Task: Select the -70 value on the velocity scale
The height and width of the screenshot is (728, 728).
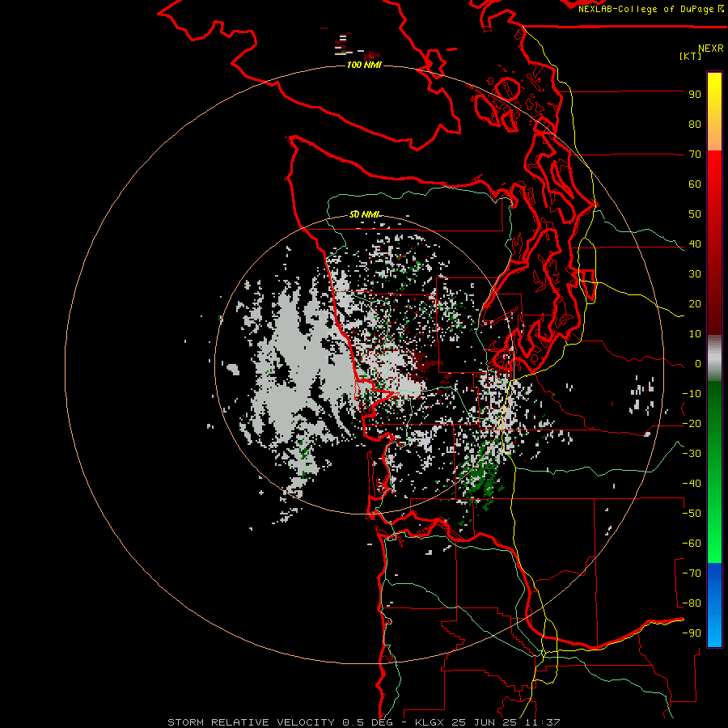Action: 692,574
